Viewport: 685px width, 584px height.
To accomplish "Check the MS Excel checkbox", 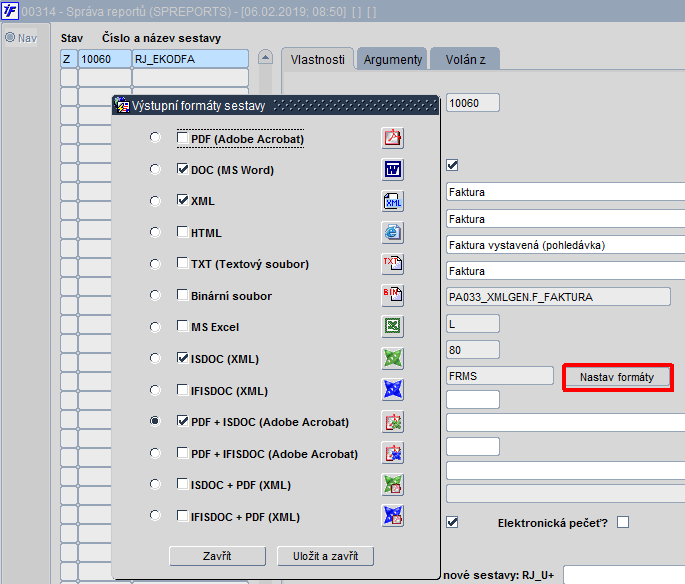I will (x=182, y=326).
